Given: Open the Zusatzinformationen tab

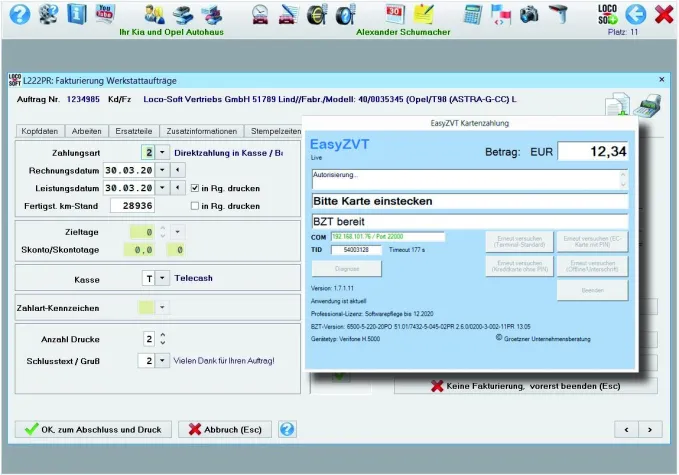Looking at the screenshot, I should tap(201, 131).
